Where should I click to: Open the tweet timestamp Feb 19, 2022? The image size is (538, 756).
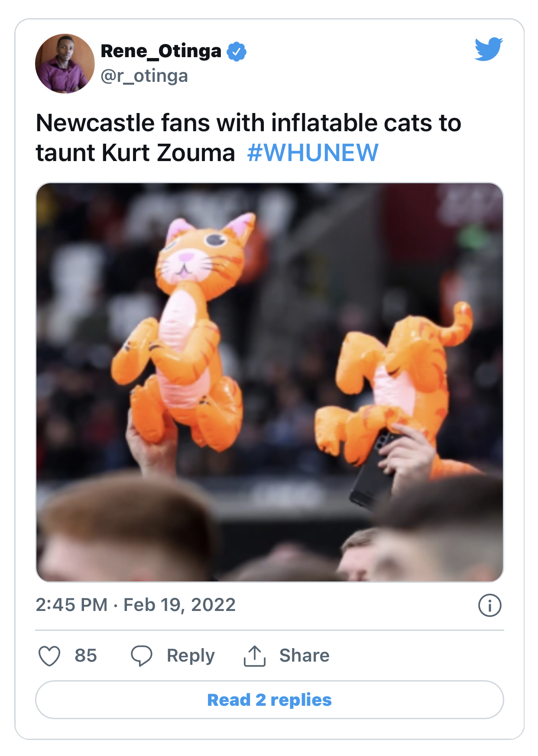(136, 605)
